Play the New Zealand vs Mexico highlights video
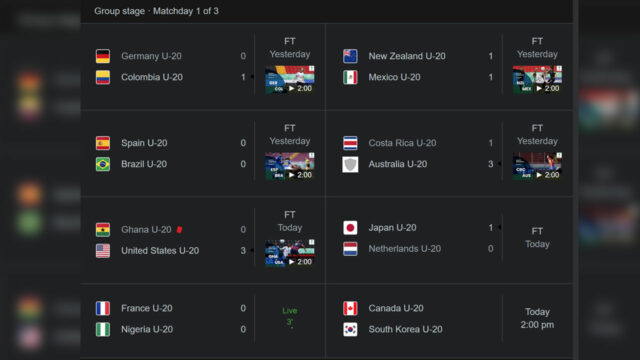Viewport: 640px width, 360px height. (x=537, y=80)
